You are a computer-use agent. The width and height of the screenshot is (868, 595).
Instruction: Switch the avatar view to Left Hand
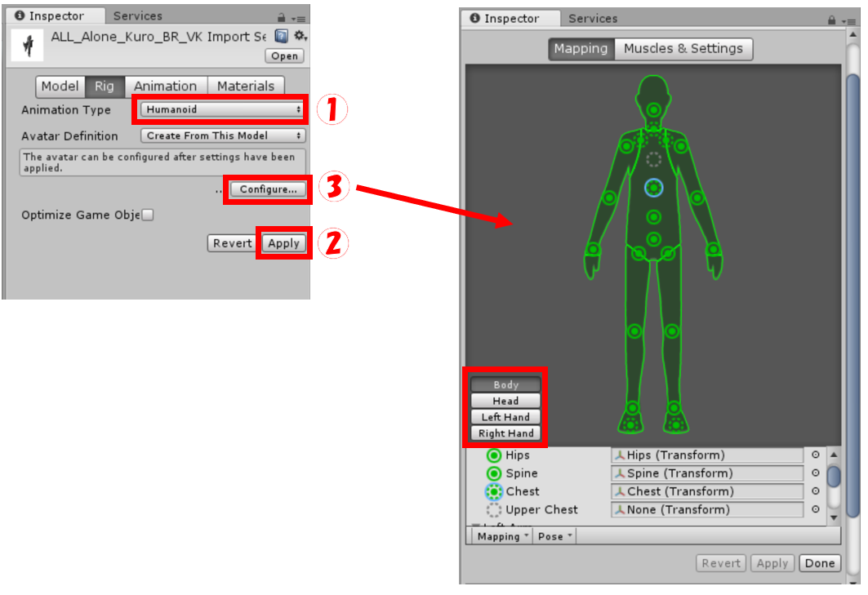point(505,417)
